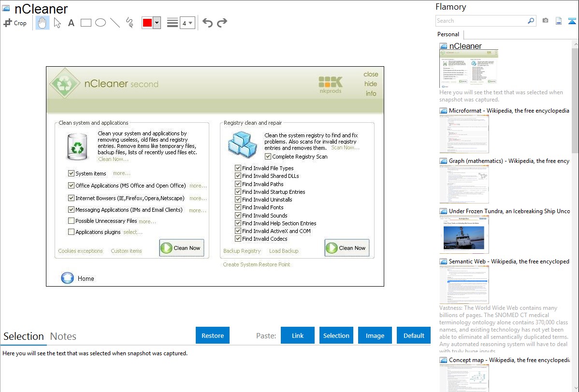The width and height of the screenshot is (579, 392).
Task: Open the Selection tab
Action: (24, 336)
